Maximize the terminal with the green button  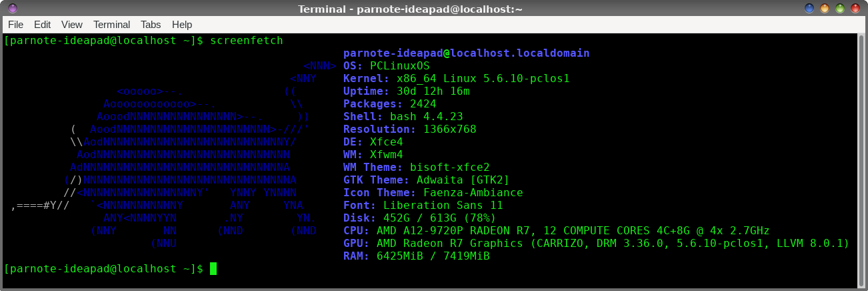[x=840, y=9]
